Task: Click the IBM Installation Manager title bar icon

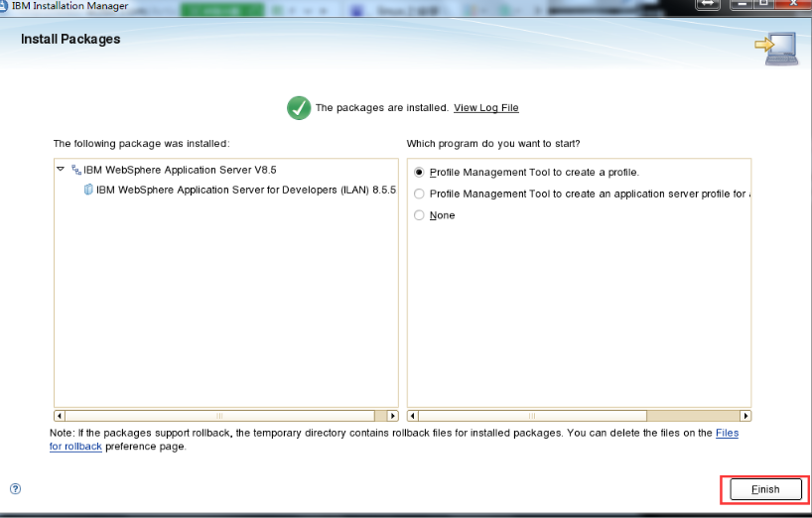Action: coord(4,5)
